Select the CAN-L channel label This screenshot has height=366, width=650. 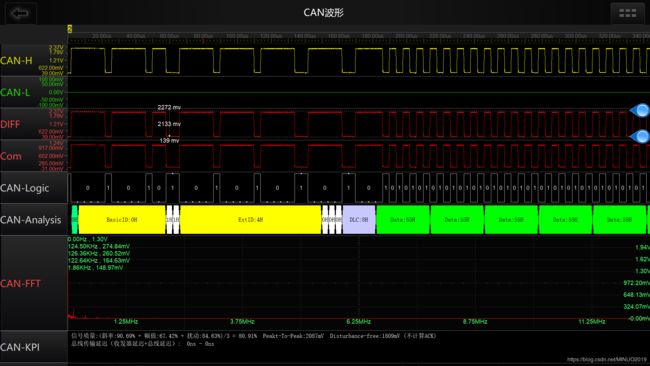pos(15,92)
